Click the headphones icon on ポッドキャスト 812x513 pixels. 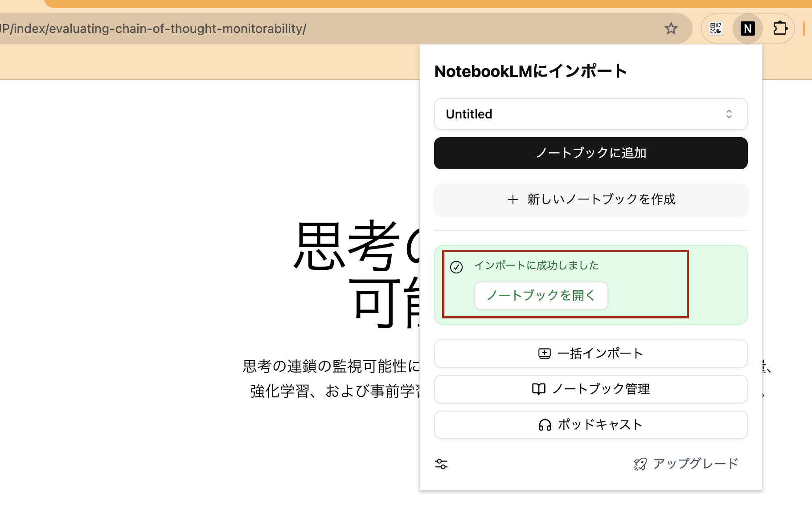click(x=545, y=425)
